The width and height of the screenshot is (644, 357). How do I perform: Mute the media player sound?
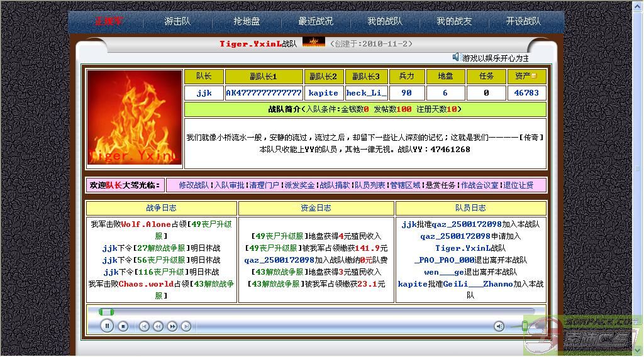(499, 326)
